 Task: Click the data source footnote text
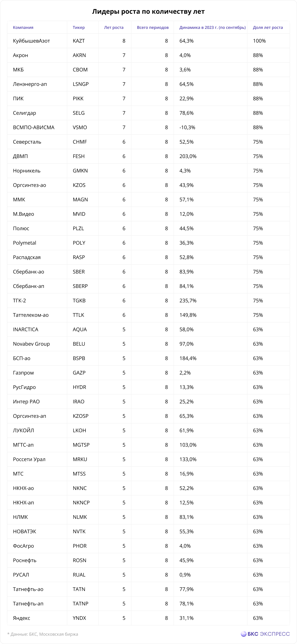43,634
